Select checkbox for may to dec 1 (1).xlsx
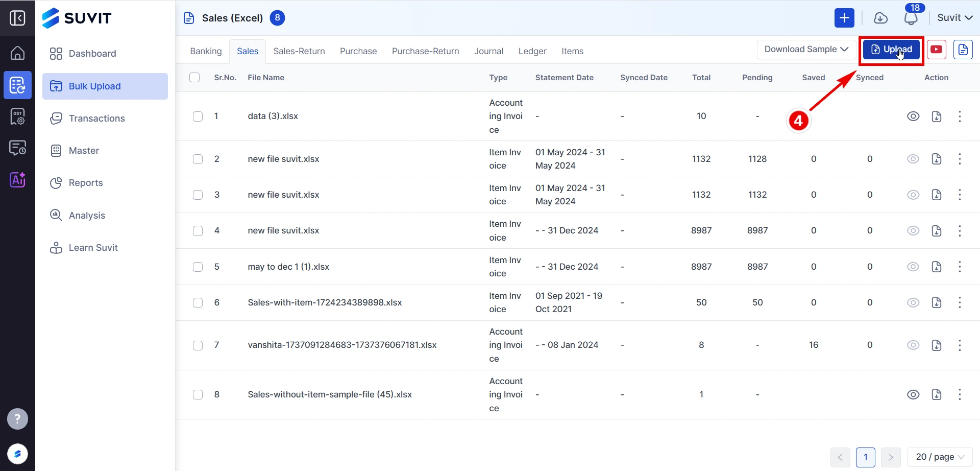980x471 pixels. tap(198, 267)
